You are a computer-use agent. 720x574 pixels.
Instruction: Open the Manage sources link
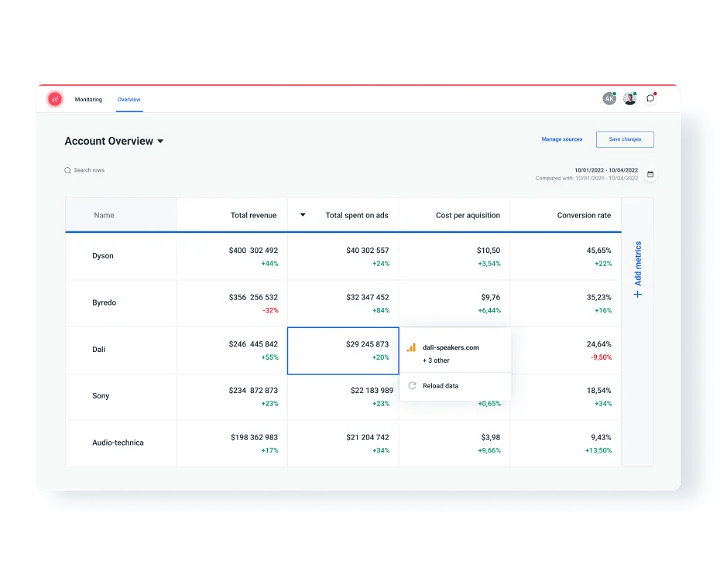pyautogui.click(x=562, y=139)
